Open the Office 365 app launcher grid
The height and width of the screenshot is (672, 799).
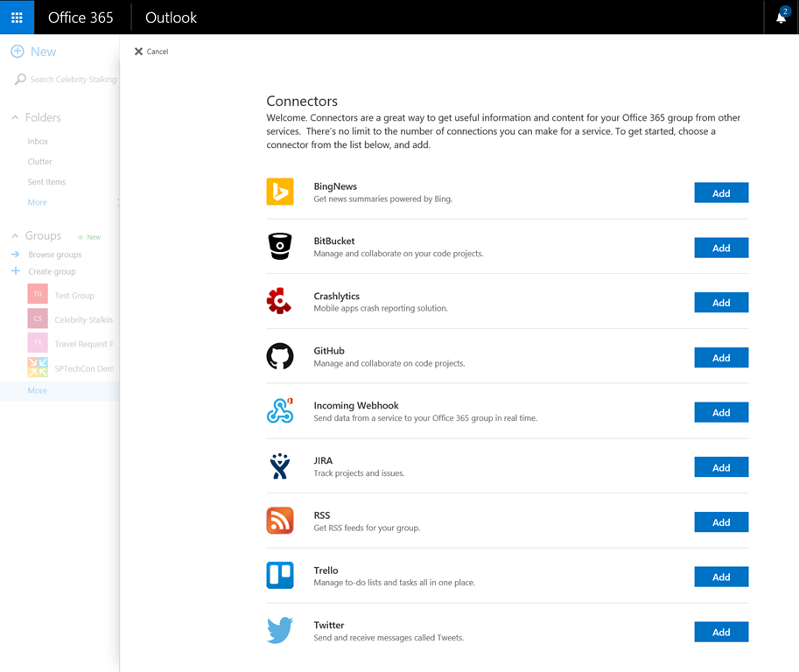click(17, 17)
